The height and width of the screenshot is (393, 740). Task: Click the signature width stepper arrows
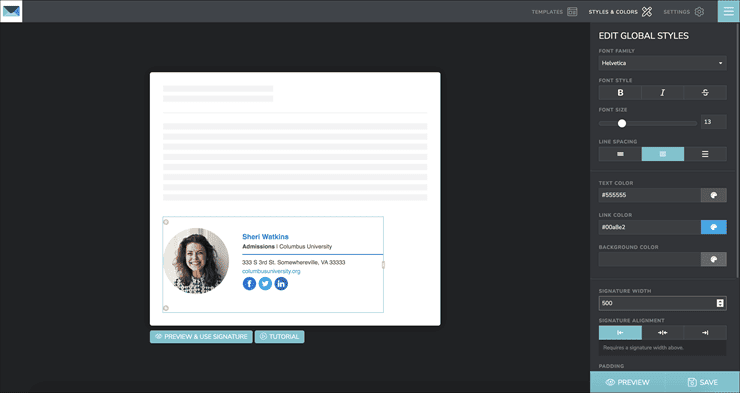[x=720, y=303]
